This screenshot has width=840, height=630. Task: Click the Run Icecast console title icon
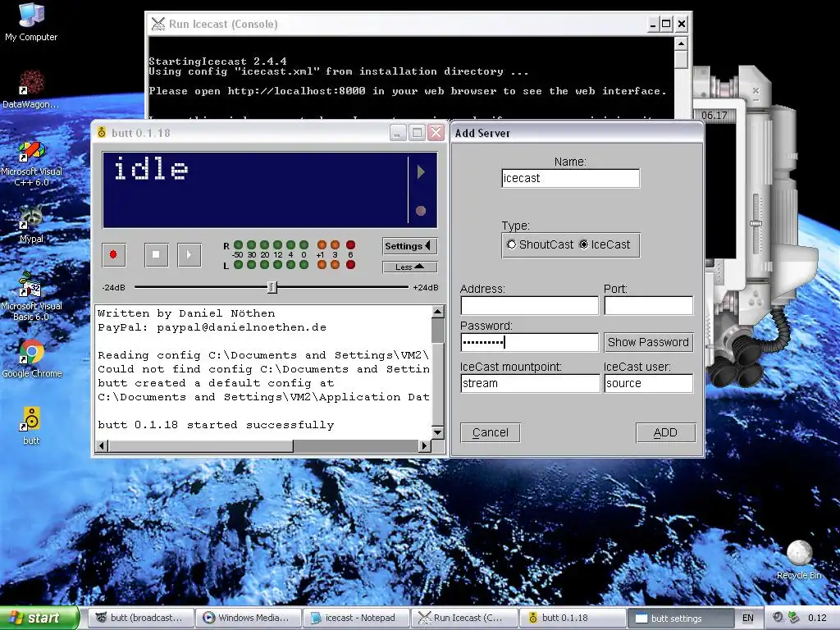158,24
